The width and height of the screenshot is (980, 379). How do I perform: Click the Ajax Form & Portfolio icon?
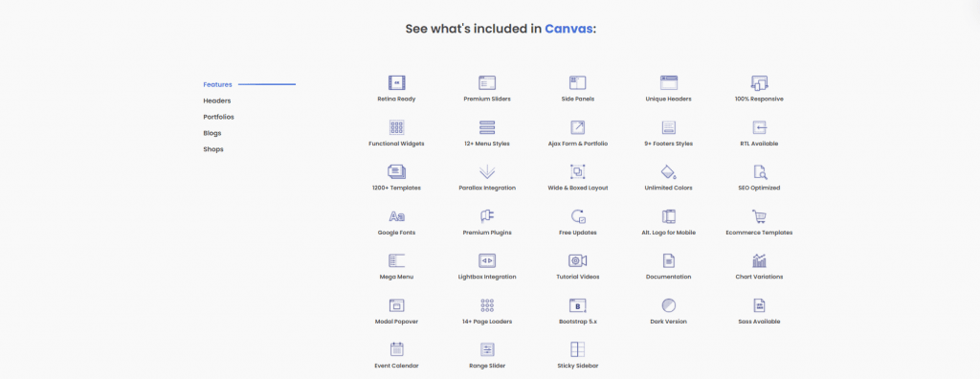click(577, 127)
